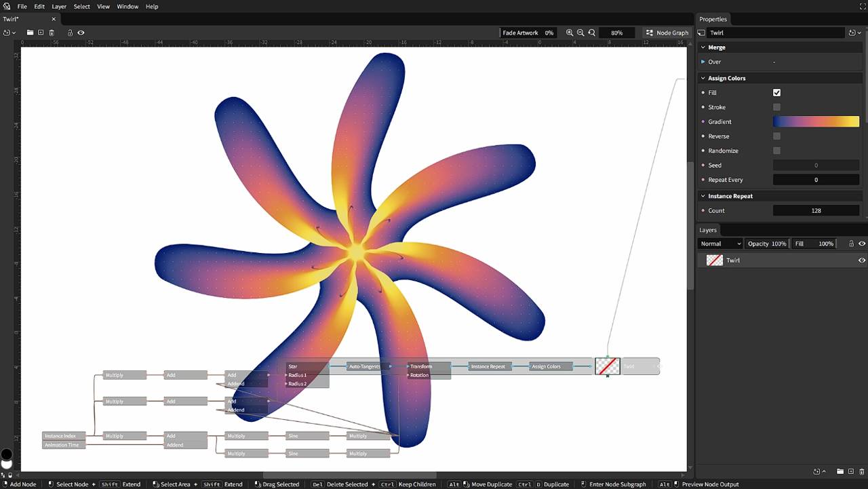Enable the Reverse checkbox
The height and width of the screenshot is (489, 868).
(x=776, y=136)
